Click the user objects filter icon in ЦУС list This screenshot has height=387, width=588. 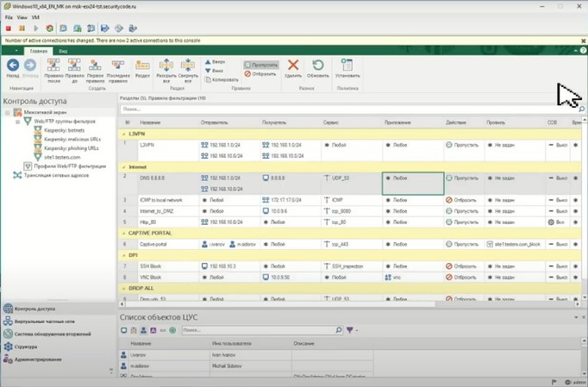(143, 330)
